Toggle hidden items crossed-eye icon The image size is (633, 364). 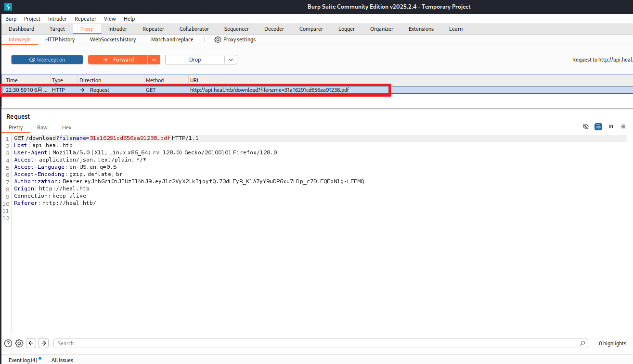(x=586, y=127)
